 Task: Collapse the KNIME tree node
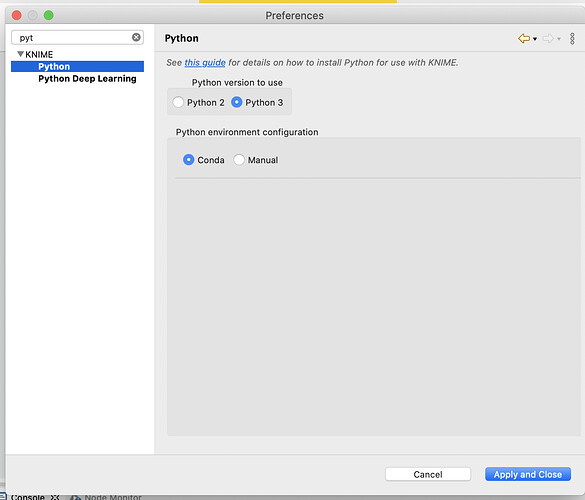(x=21, y=54)
